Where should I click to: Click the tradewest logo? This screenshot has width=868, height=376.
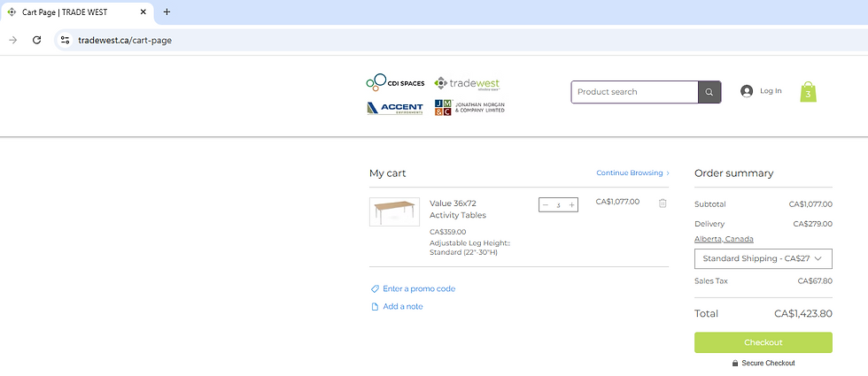[468, 83]
